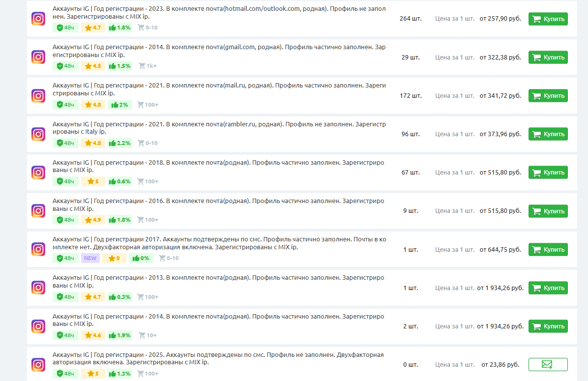Click the 48ч shield badge on the 2025 listing
Image resolution: width=588 pixels, height=381 pixels.
[65, 373]
